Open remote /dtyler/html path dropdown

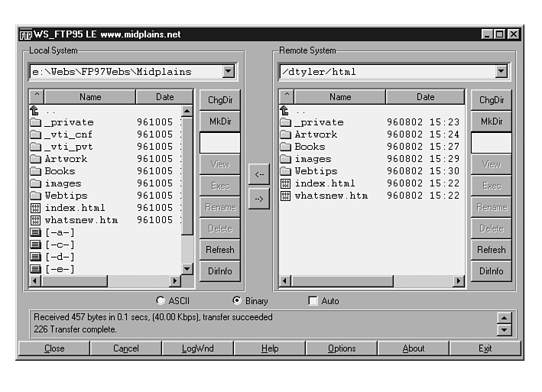point(501,72)
